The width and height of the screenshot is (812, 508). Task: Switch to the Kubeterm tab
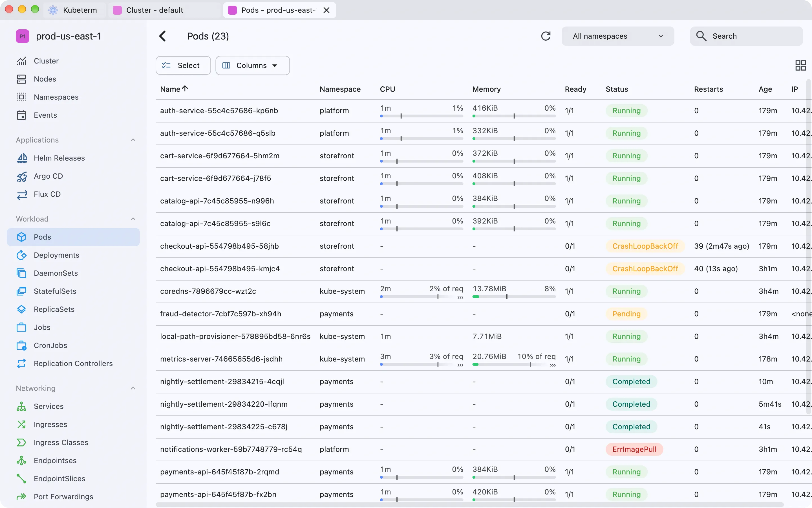pyautogui.click(x=74, y=10)
